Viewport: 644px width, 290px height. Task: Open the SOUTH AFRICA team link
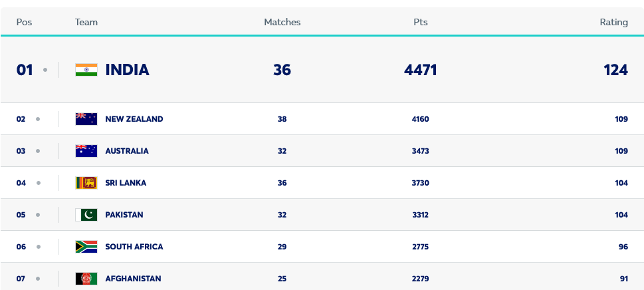click(134, 247)
